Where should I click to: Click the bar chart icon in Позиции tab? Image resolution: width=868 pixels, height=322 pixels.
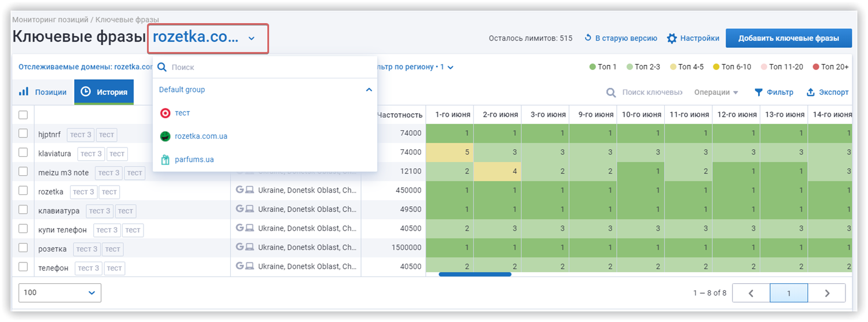[x=24, y=91]
